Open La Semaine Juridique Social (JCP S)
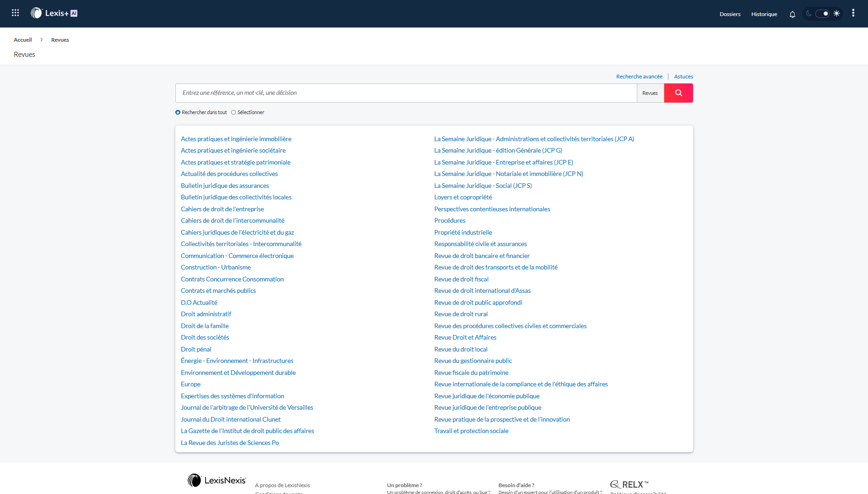Image resolution: width=868 pixels, height=494 pixels. click(x=483, y=186)
